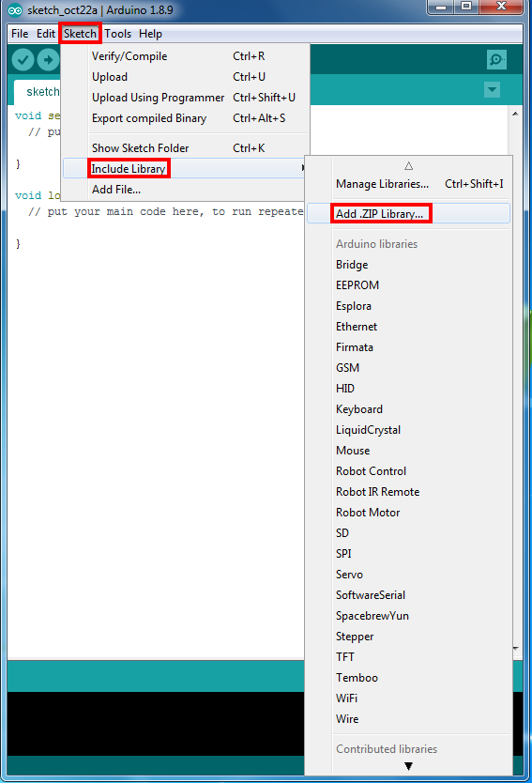The height and width of the screenshot is (783, 532).
Task: Select Show Sketch Folder
Action: click(186, 148)
